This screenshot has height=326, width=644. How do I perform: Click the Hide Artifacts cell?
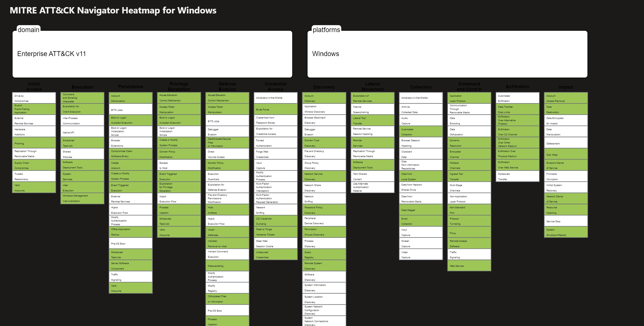[x=227, y=210]
